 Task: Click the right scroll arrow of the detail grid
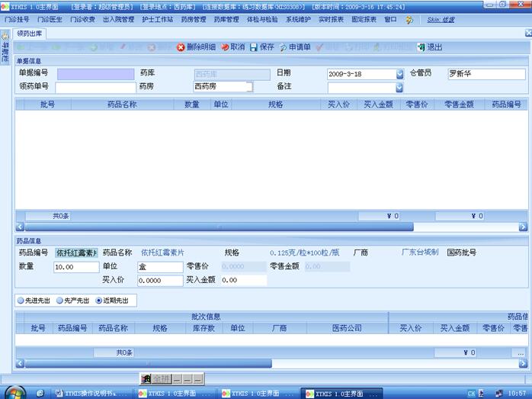coord(523,227)
